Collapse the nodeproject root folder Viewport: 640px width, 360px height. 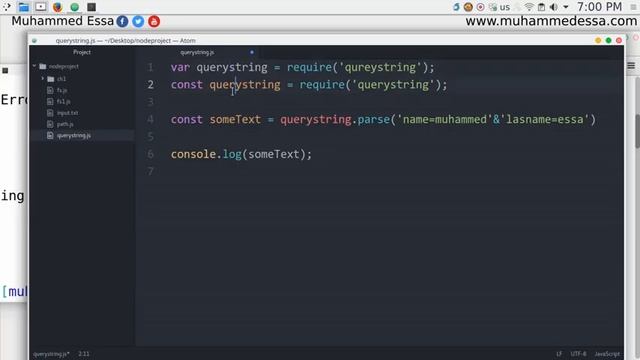click(34, 66)
